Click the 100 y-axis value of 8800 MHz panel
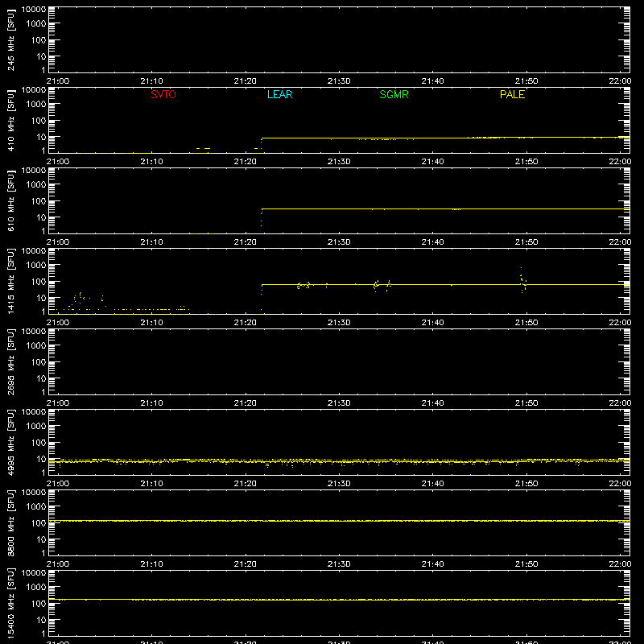The width and height of the screenshot is (644, 644). 39,522
